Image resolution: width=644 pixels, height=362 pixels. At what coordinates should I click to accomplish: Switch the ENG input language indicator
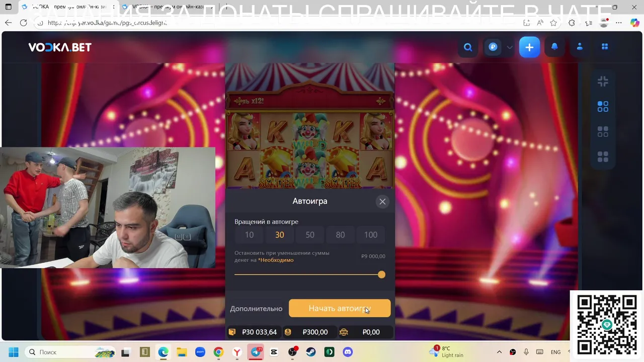tap(555, 352)
